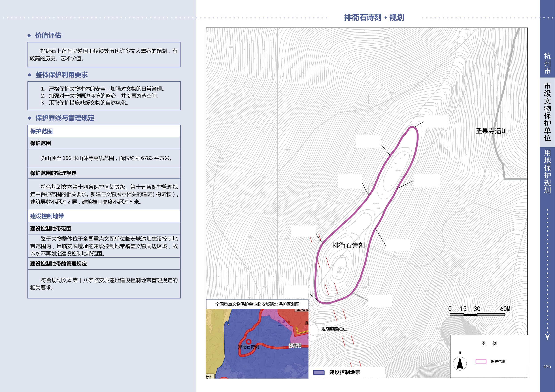Click the 建设控制地带 blue table header
The width and height of the screenshot is (555, 392).
tap(47, 216)
